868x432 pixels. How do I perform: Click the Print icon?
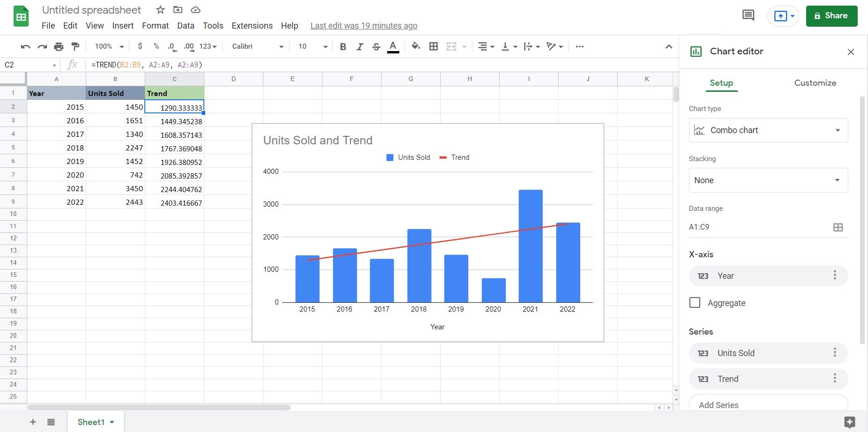click(59, 46)
